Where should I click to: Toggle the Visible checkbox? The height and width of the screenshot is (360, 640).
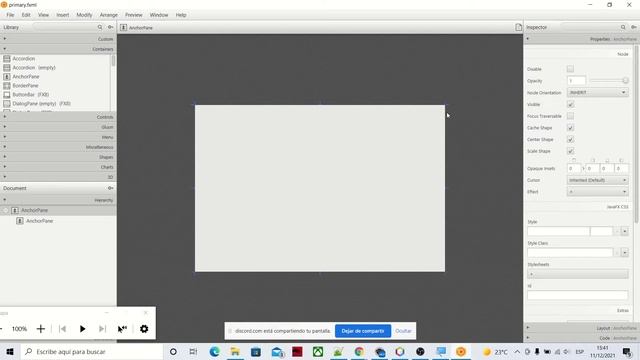click(x=570, y=104)
